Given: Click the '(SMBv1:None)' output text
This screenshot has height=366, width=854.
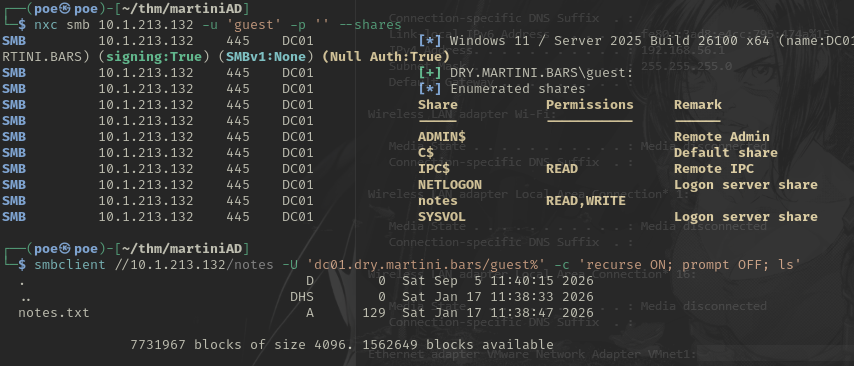Looking at the screenshot, I should pos(265,57).
